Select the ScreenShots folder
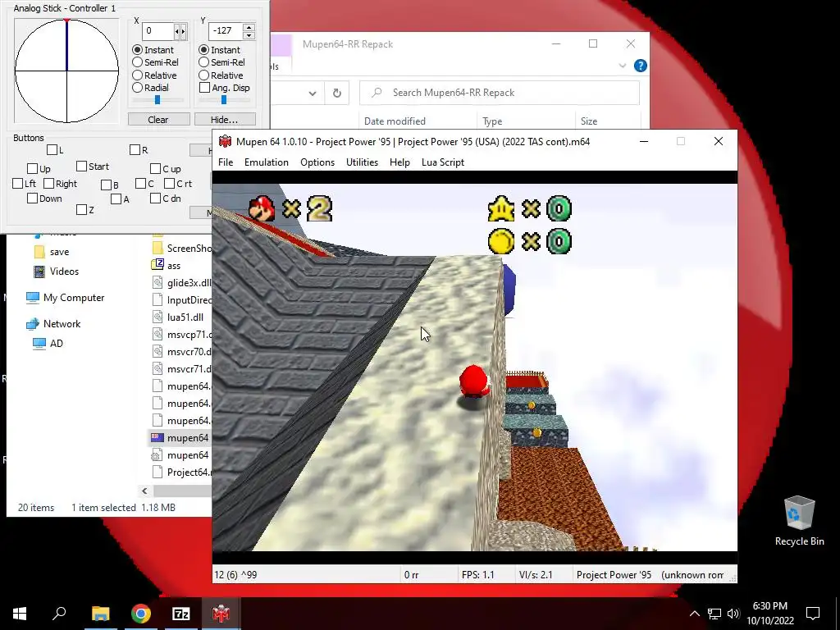The height and width of the screenshot is (630, 840). 182,248
